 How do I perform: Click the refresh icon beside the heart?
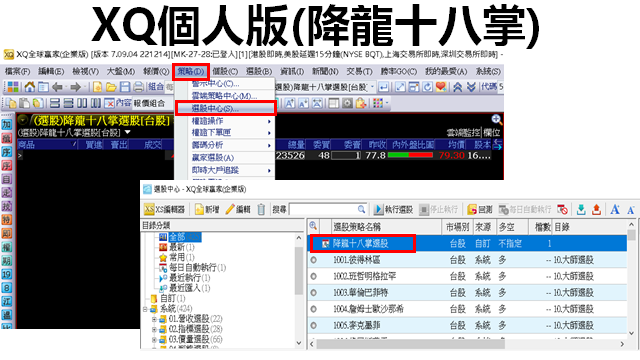(427, 87)
